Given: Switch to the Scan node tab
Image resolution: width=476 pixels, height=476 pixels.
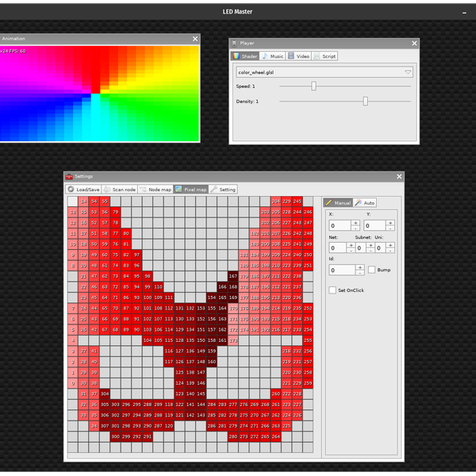Looking at the screenshot, I should click(120, 190).
